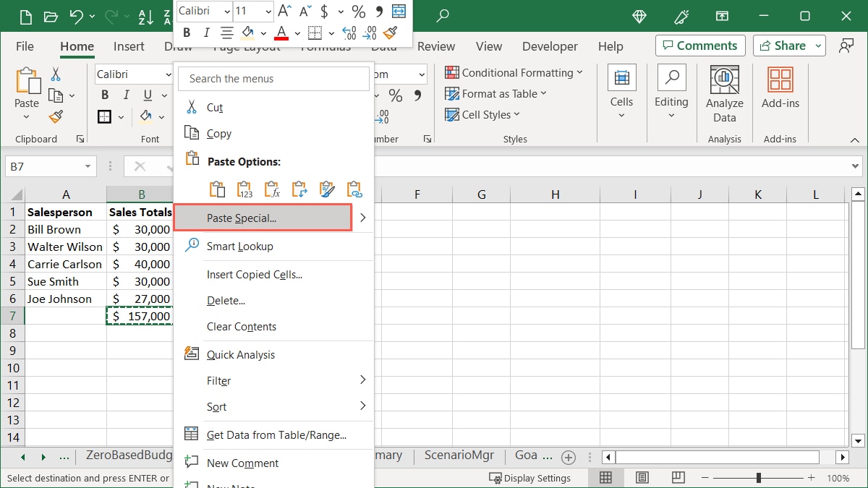Click the Paste Values (123) icon
The image size is (868, 488).
coord(244,189)
